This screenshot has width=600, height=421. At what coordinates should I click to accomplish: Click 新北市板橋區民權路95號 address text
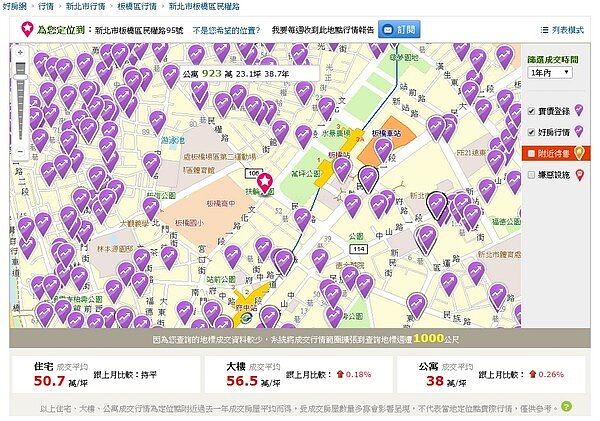pos(139,30)
